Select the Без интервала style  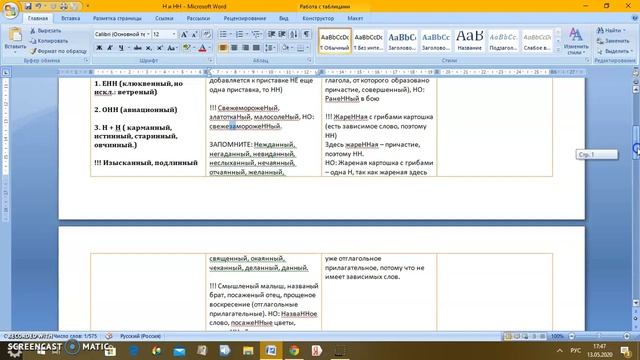(x=368, y=41)
